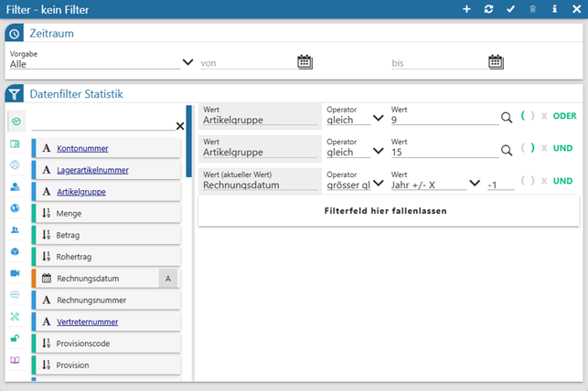The image size is (588, 391).
Task: Toggle opening bracket on first filter row
Action: pos(523,116)
